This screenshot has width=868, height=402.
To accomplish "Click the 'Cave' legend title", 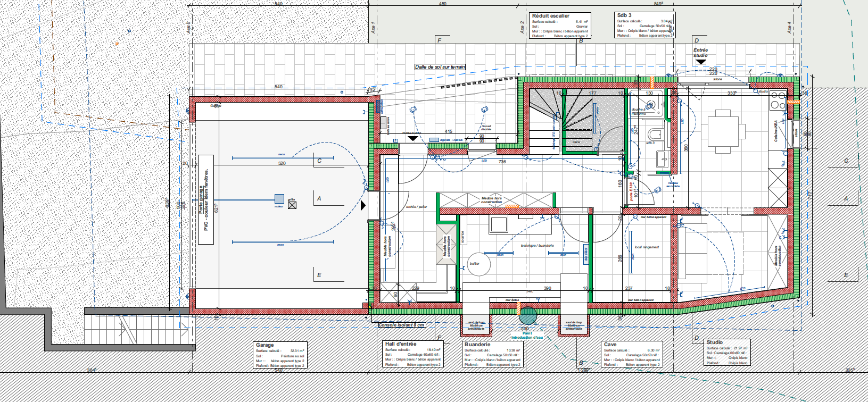I will pyautogui.click(x=610, y=345).
